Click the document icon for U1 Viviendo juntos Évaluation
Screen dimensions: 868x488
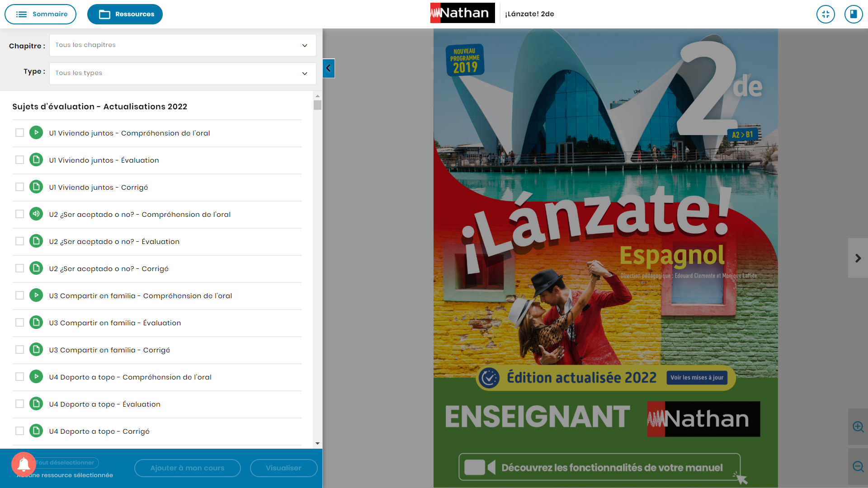pos(36,160)
